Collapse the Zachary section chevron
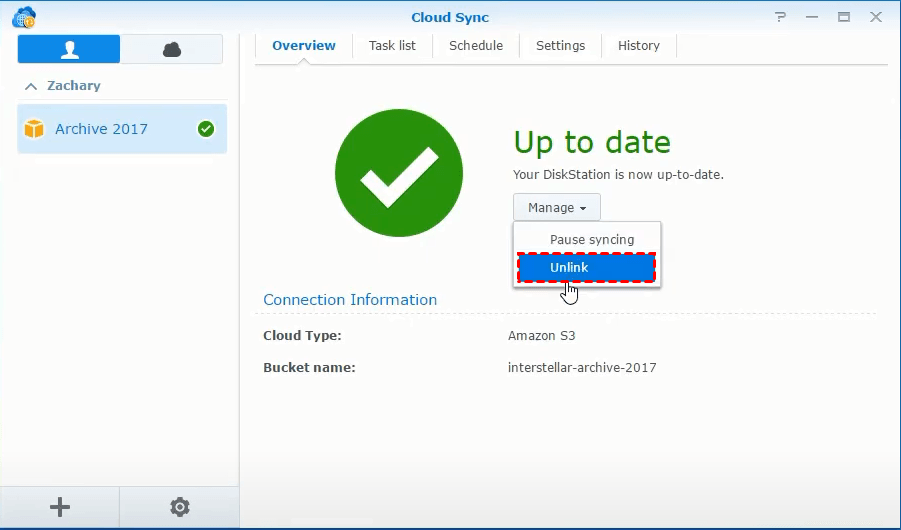This screenshot has height=530, width=901. (31, 86)
